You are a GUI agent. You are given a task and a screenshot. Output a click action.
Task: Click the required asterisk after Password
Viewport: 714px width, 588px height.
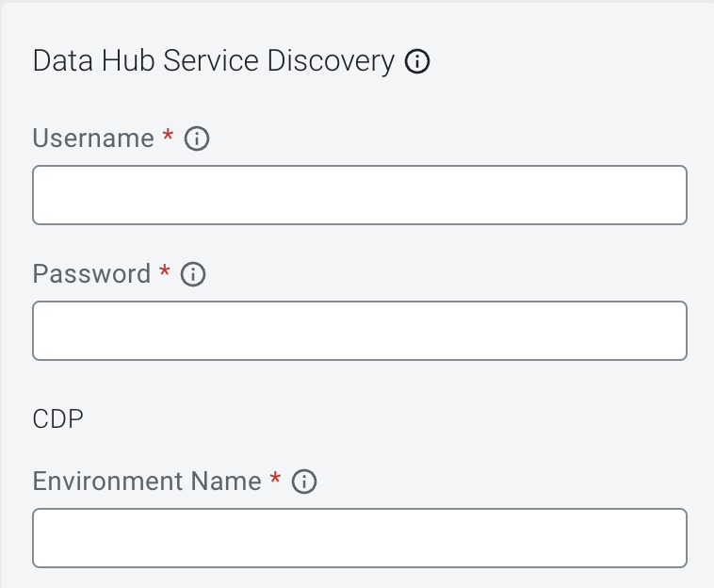165,270
